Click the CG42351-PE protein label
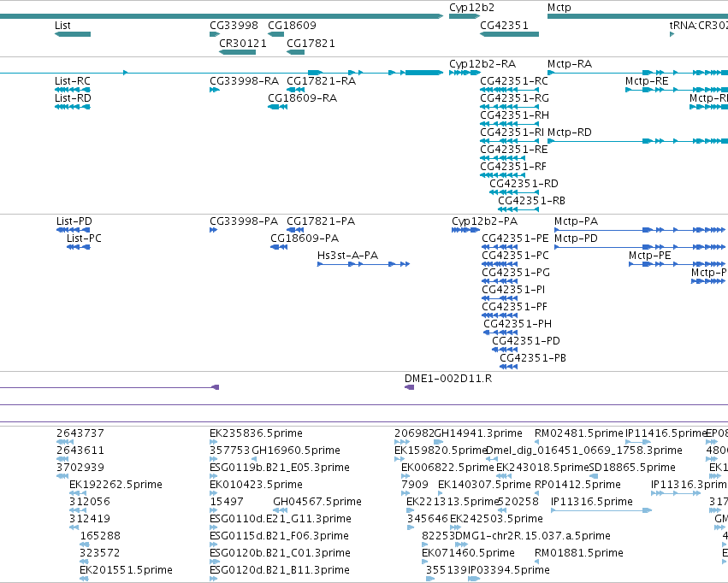Viewport: 728px width, 583px height. 515,238
